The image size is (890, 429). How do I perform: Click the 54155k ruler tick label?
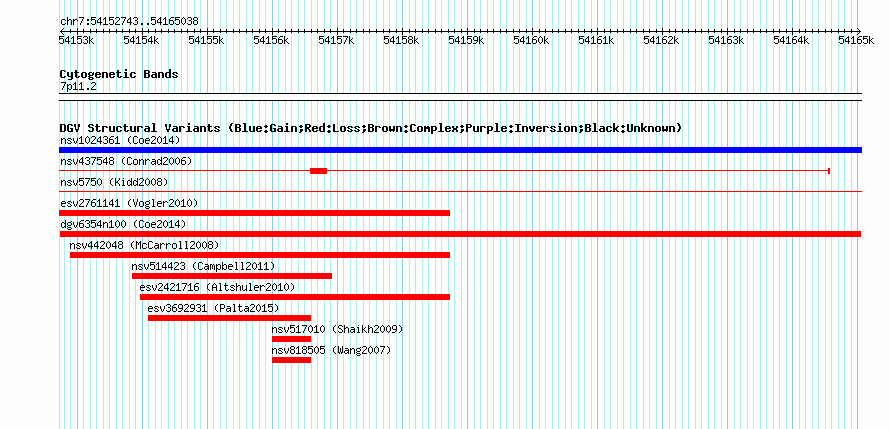point(207,40)
